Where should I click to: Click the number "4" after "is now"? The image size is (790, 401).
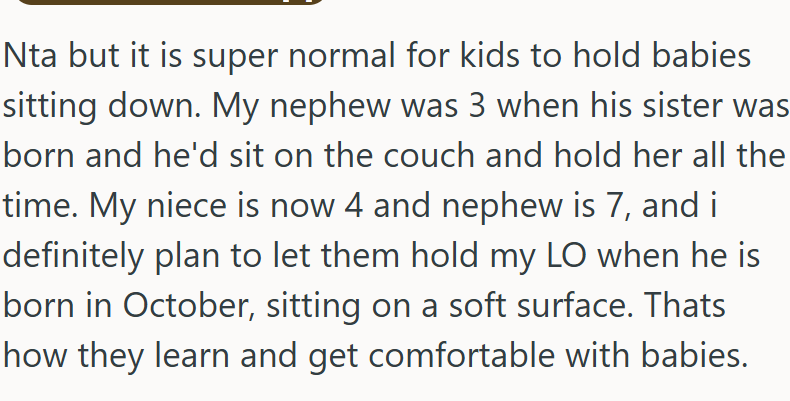(354, 205)
